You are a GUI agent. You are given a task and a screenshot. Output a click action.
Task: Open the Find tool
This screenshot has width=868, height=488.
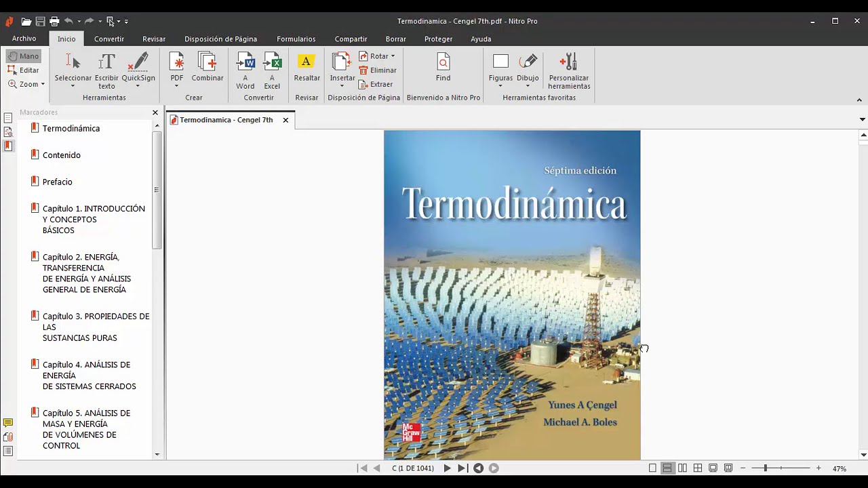pos(443,67)
